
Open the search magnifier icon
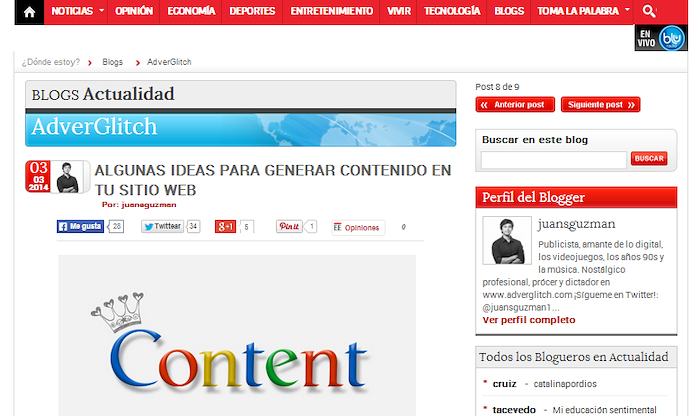coord(649,11)
